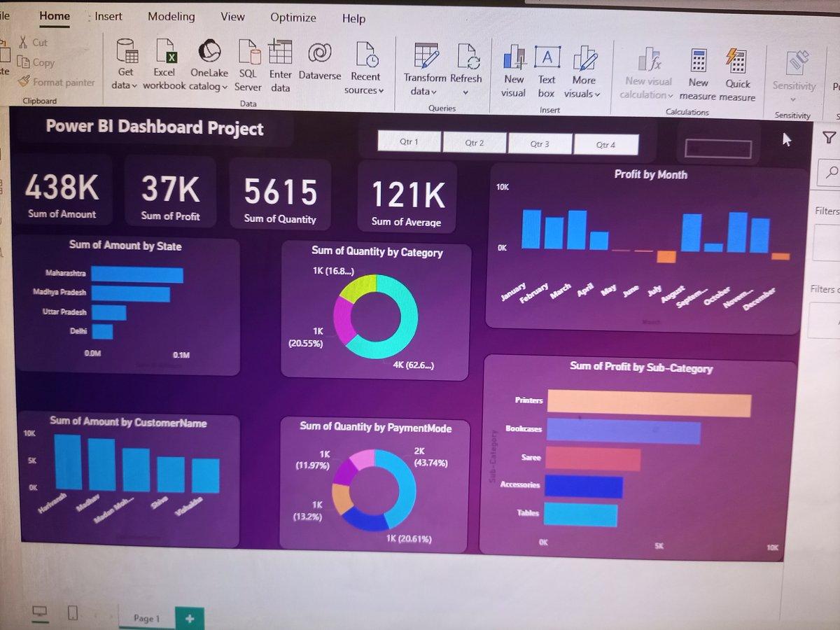The height and width of the screenshot is (630, 840).
Task: Click the Dataverse icon
Action: click(319, 53)
